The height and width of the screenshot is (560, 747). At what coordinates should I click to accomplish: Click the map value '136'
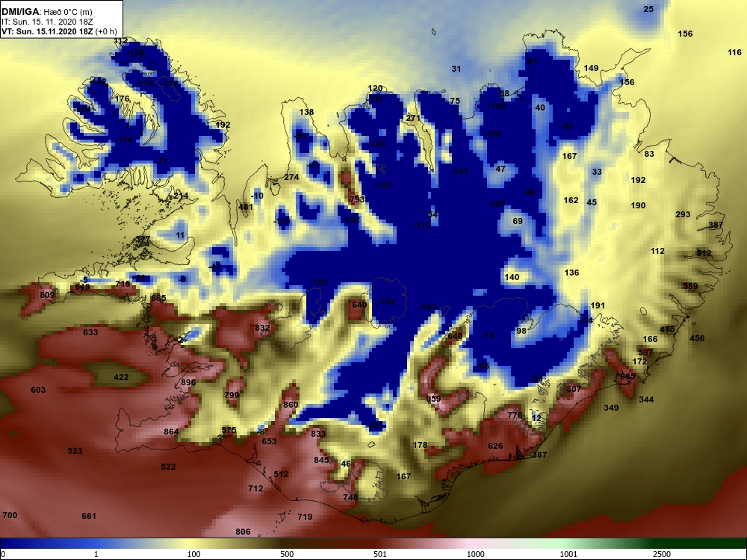[x=571, y=273]
